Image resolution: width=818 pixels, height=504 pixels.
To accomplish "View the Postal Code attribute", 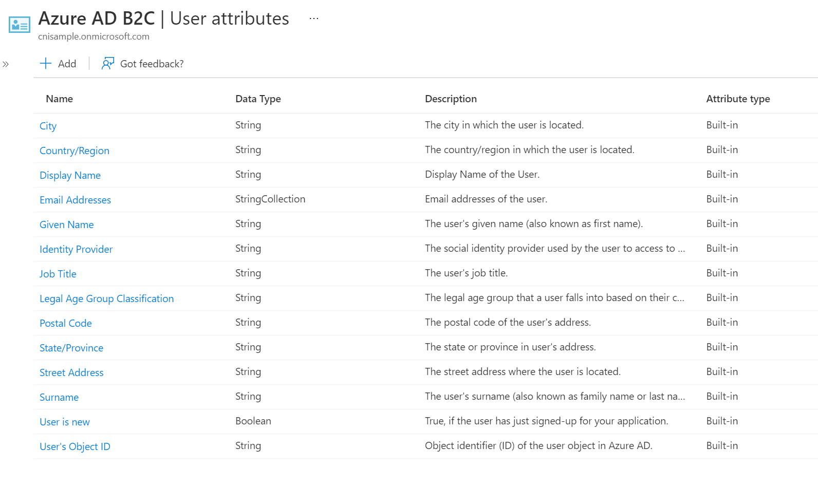I will (x=65, y=323).
